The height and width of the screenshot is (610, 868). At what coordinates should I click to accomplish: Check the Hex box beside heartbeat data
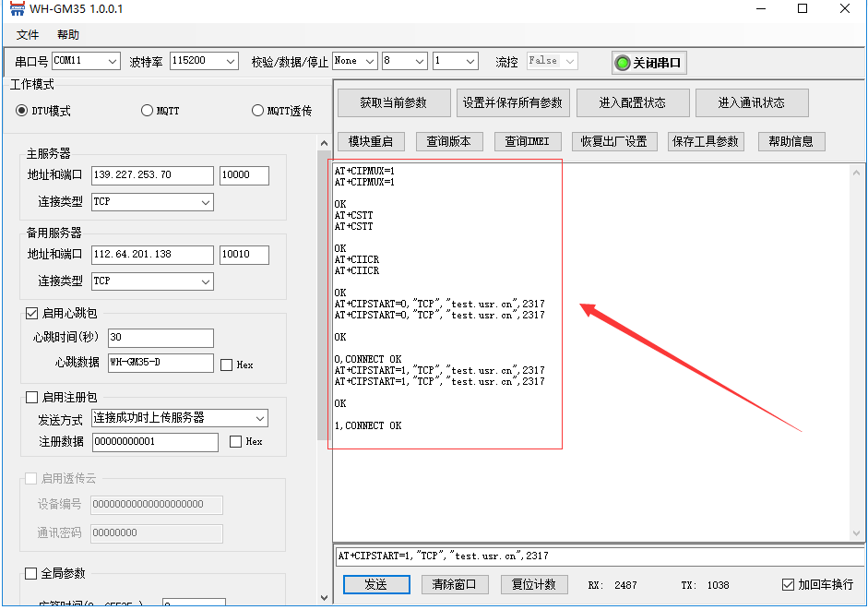click(x=227, y=365)
